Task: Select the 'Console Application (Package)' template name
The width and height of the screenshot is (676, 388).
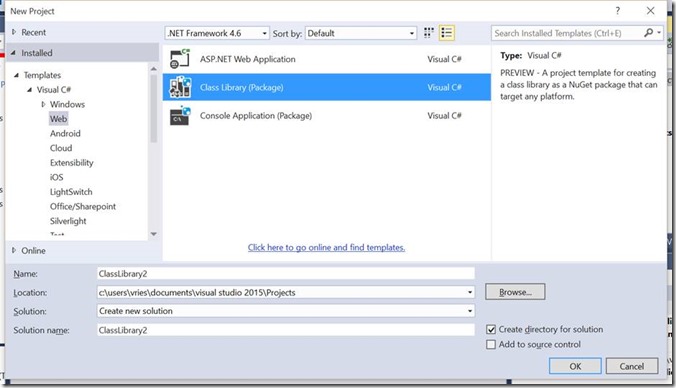Action: coord(256,116)
